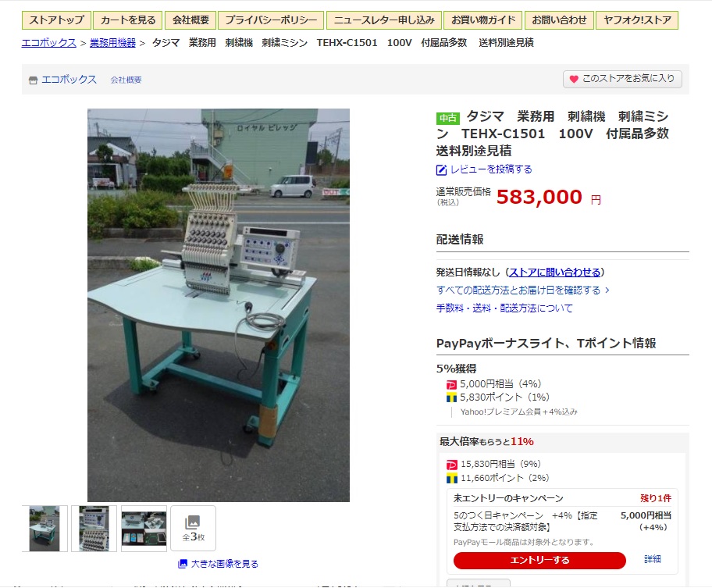Go to ヤフオク!ストア tab
Screen dimensions: 712x588
[x=636, y=20]
